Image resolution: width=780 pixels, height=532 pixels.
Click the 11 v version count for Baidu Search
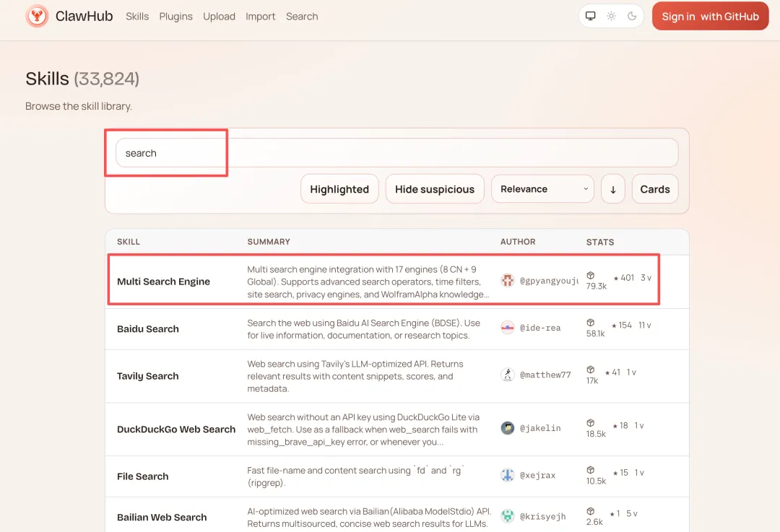(645, 325)
